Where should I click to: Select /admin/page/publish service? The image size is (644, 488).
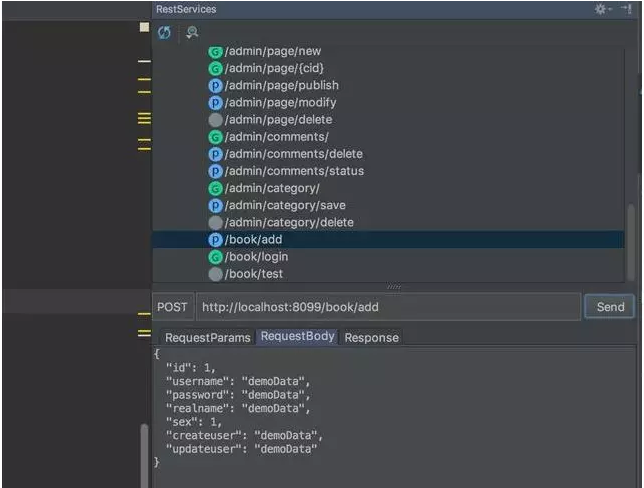[x=281, y=85]
